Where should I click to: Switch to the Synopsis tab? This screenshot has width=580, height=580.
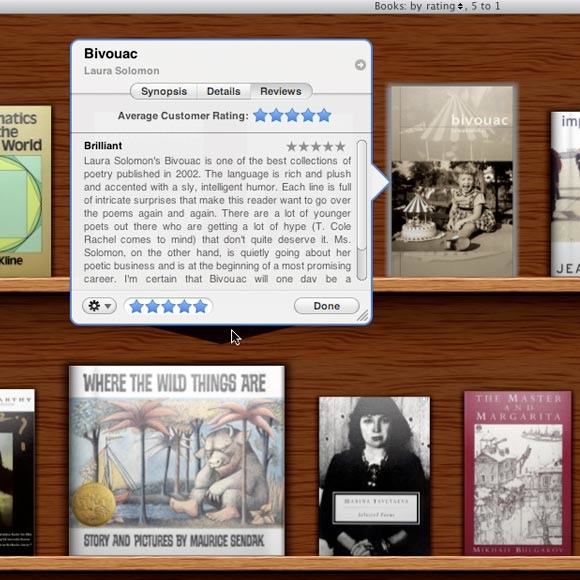[163, 91]
